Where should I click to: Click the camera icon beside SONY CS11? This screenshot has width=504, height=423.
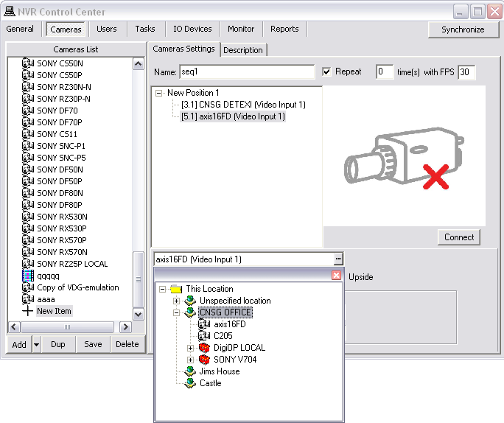coord(28,134)
